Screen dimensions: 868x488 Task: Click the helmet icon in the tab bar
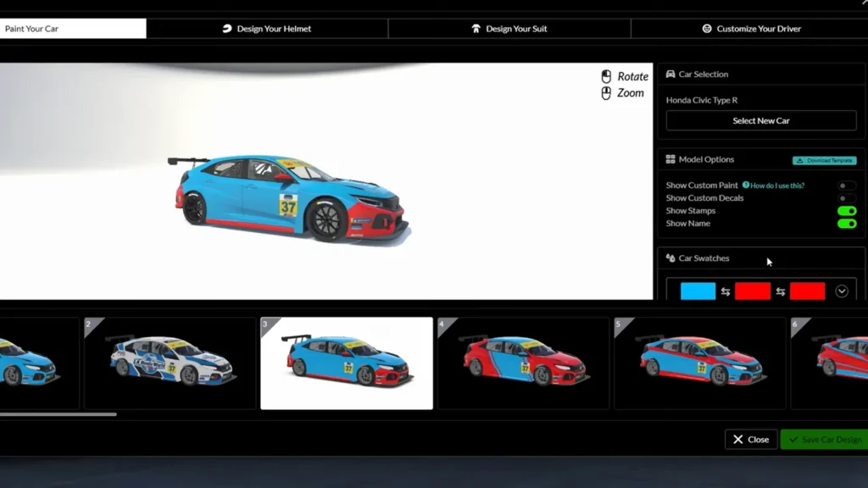227,29
